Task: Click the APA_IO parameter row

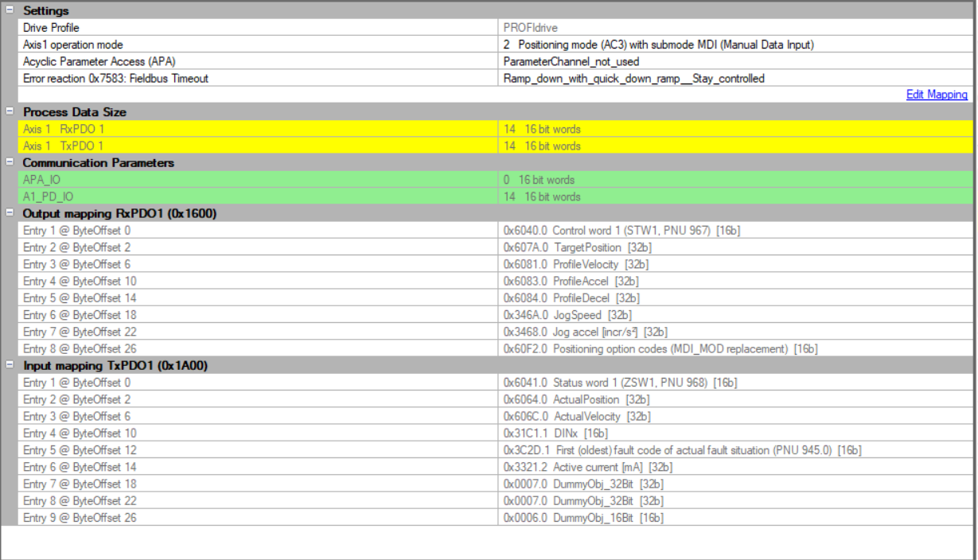Action: tap(41, 180)
